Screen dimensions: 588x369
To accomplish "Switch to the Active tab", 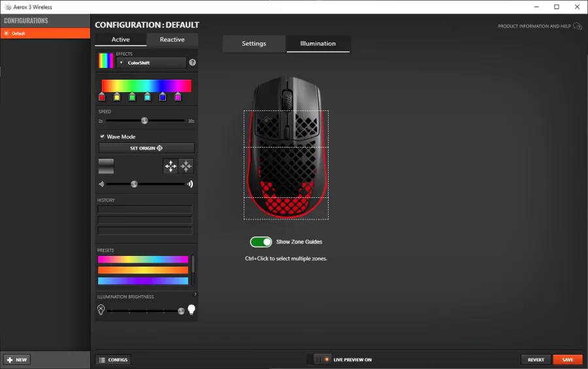I will pyautogui.click(x=120, y=39).
